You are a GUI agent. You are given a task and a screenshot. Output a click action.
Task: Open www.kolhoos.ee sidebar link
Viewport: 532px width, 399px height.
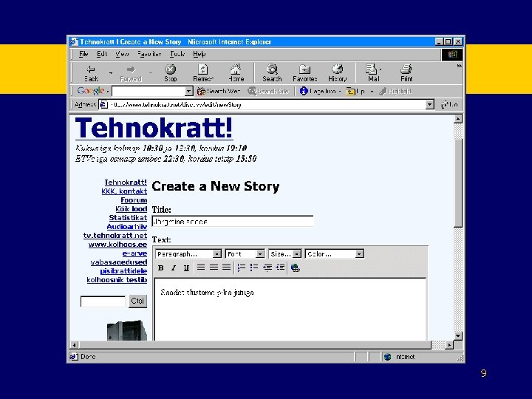[117, 244]
